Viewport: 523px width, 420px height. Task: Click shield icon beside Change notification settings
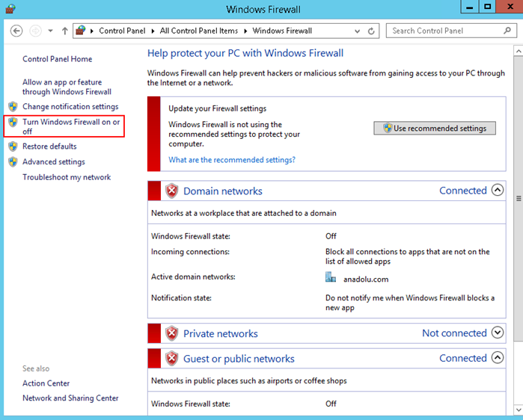pyautogui.click(x=13, y=107)
